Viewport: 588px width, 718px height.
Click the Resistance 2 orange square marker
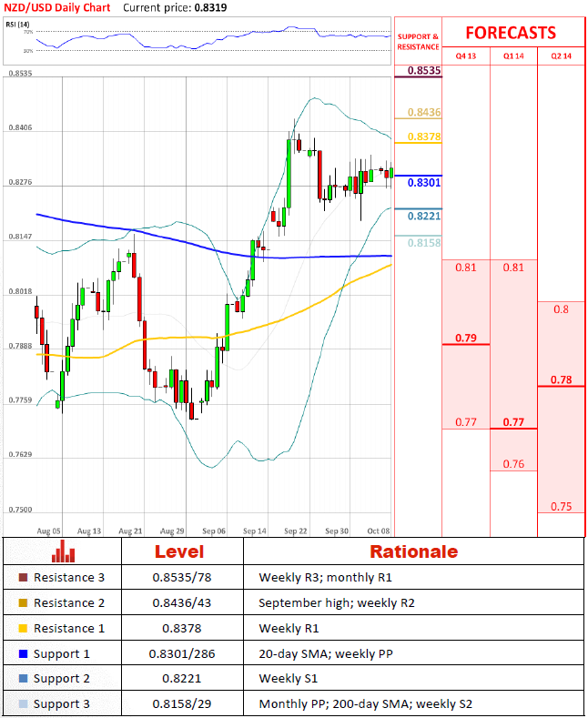[x=24, y=603]
